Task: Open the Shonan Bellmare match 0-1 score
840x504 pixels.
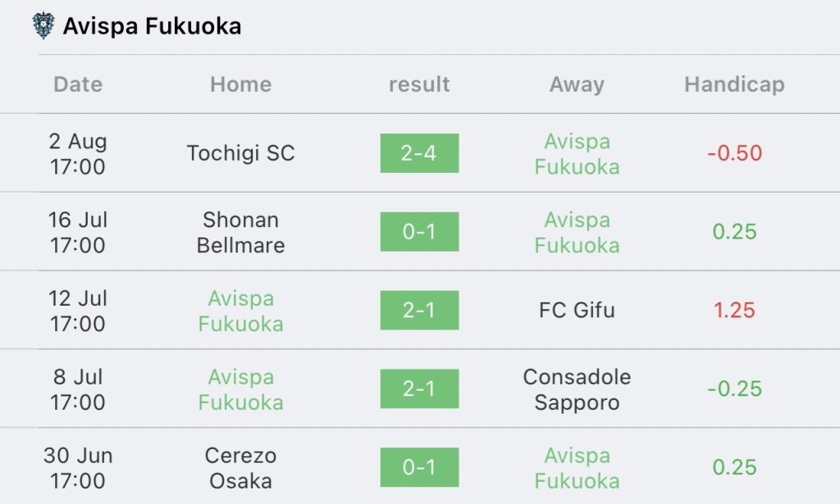Action: (419, 232)
